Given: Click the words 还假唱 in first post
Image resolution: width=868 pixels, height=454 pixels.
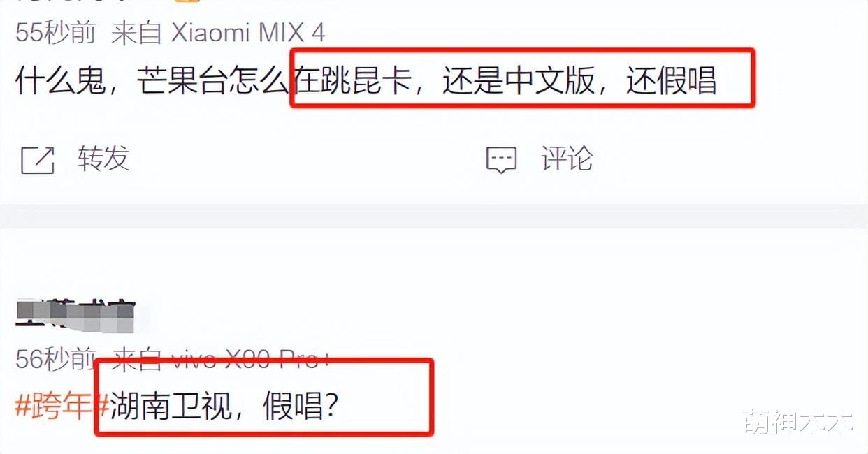Looking at the screenshot, I should point(671,81).
